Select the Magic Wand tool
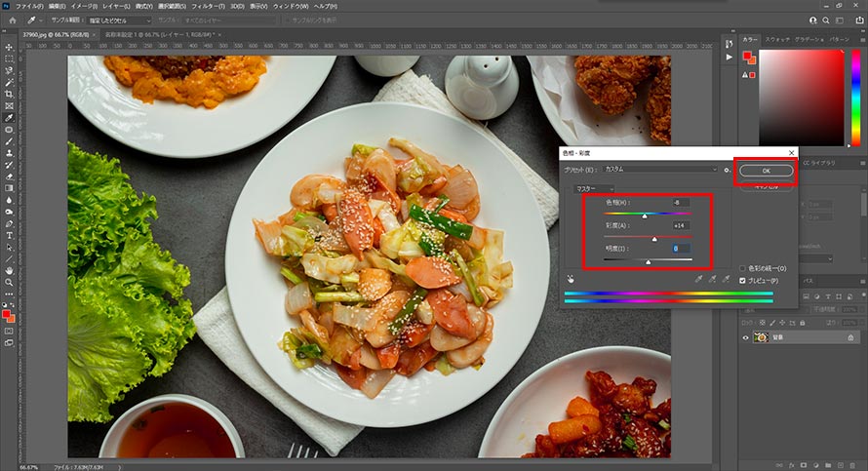 9,82
